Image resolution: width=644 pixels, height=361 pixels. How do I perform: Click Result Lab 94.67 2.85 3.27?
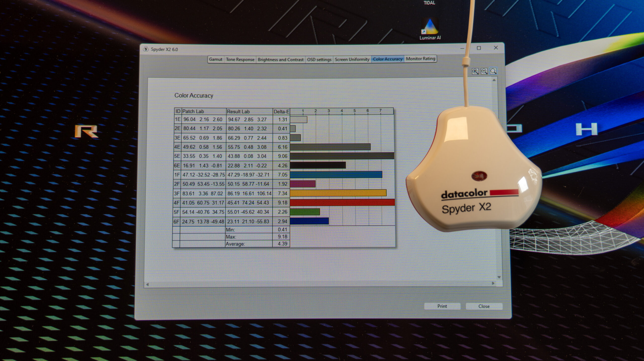click(x=247, y=120)
